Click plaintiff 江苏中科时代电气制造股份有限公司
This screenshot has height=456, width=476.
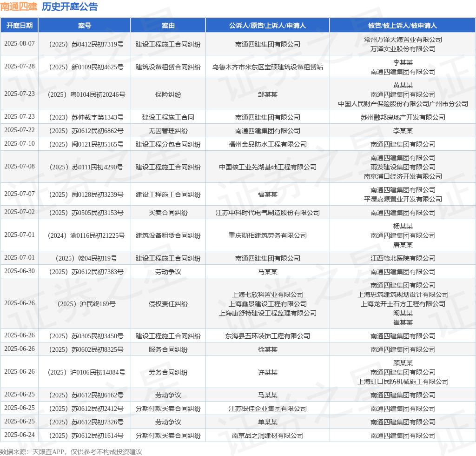point(267,213)
